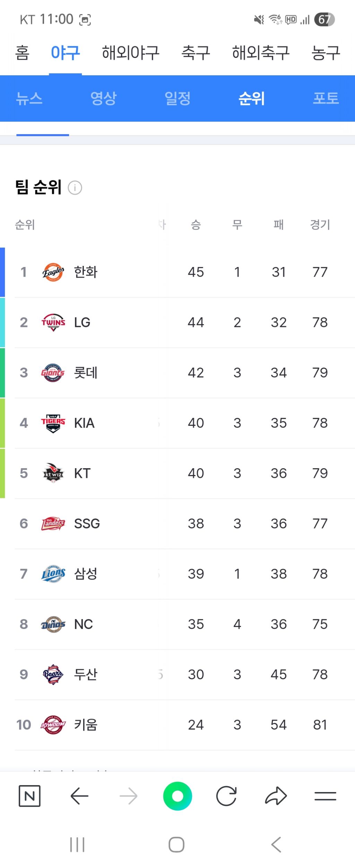Open the 포토 tab
Image resolution: width=355 pixels, height=868 pixels.
(x=326, y=98)
